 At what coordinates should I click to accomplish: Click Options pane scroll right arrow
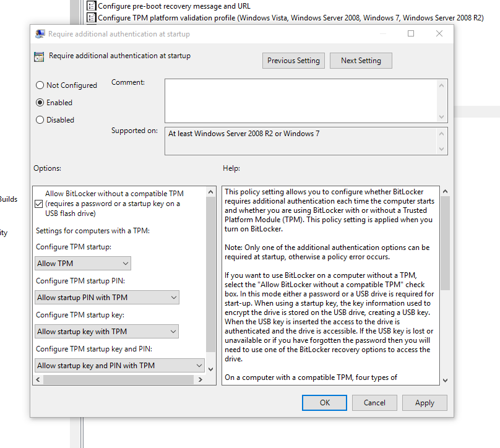click(200, 379)
